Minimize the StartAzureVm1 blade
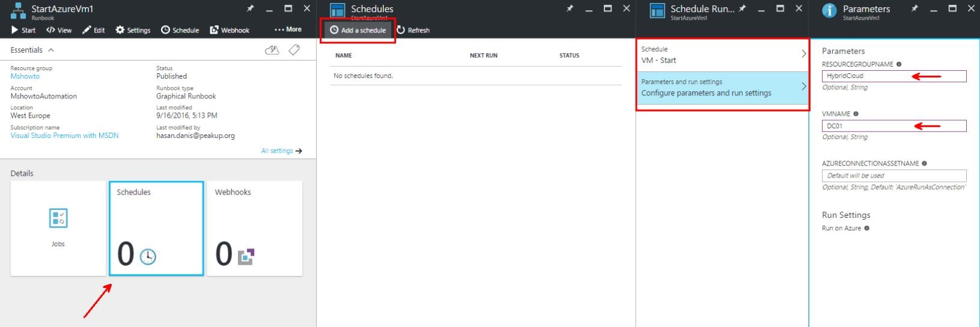Viewport: 980px width, 327px height. point(269,10)
